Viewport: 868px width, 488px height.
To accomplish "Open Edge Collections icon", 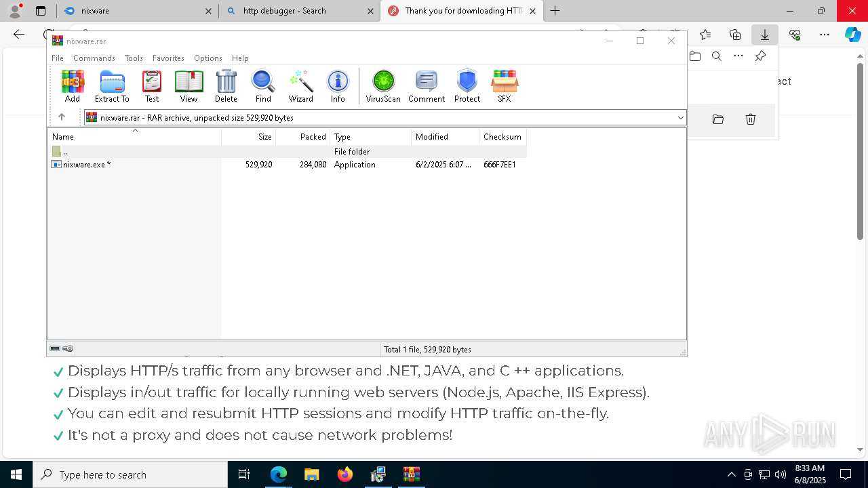I will 735,35.
